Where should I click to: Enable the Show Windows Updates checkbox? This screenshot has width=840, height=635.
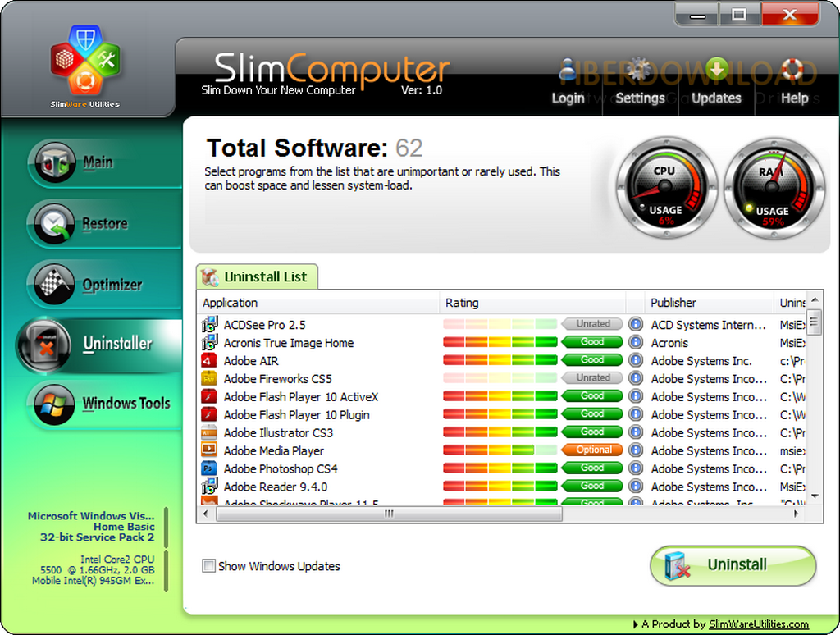tap(209, 565)
